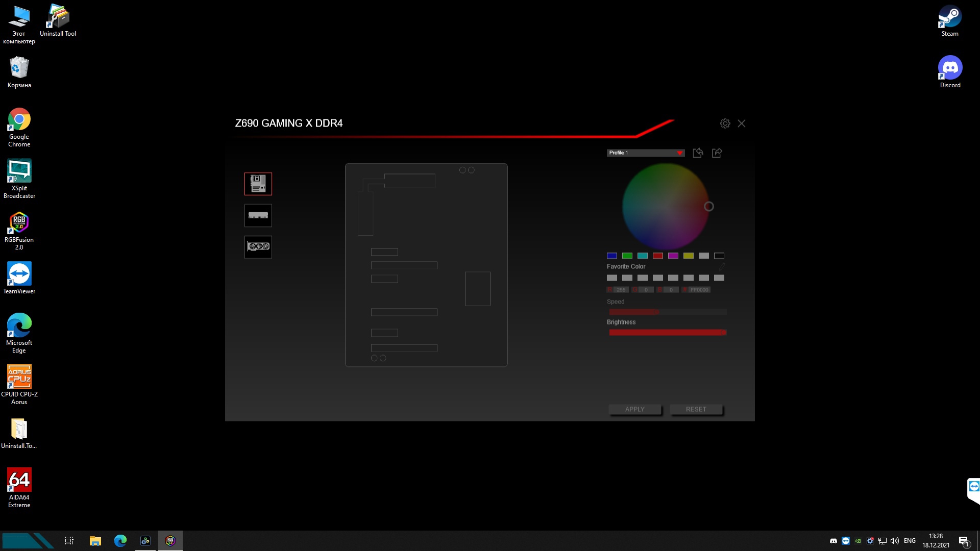Pick the green preset color swatch
Viewport: 980px width, 551px height.
pyautogui.click(x=627, y=256)
